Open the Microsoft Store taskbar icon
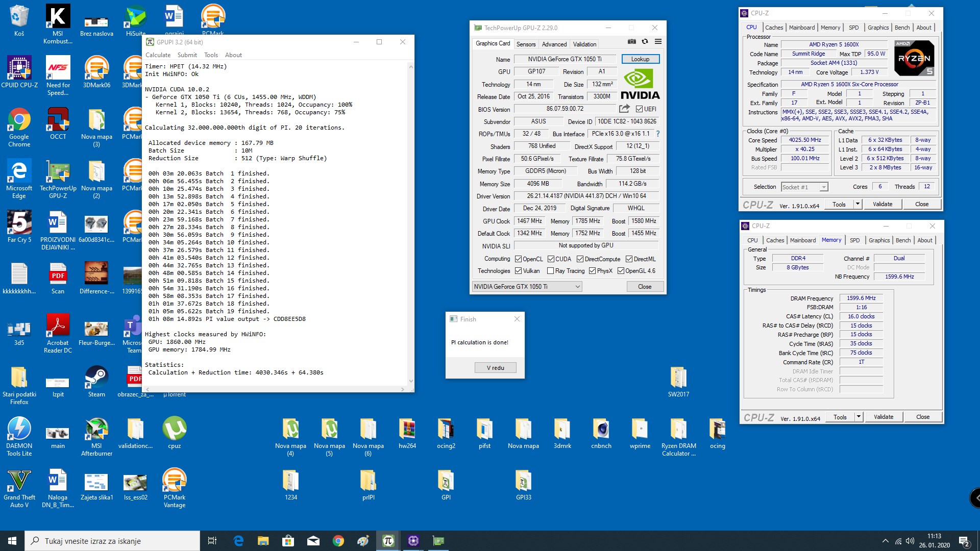 point(288,541)
